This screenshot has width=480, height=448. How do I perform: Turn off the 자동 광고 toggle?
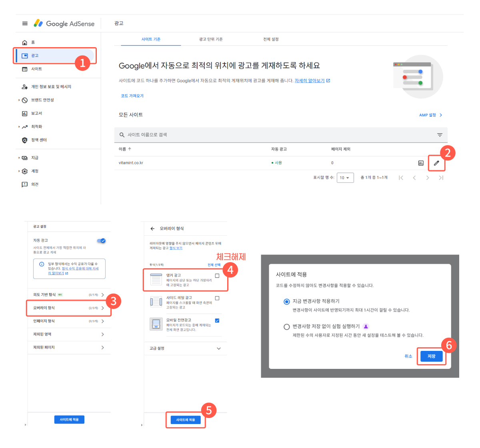click(102, 241)
